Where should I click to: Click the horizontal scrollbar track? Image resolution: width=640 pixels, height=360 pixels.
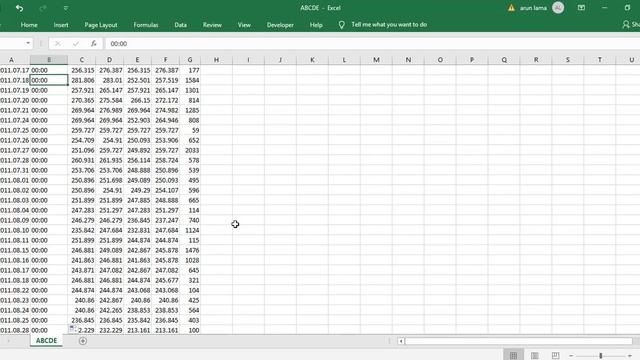coord(518,341)
